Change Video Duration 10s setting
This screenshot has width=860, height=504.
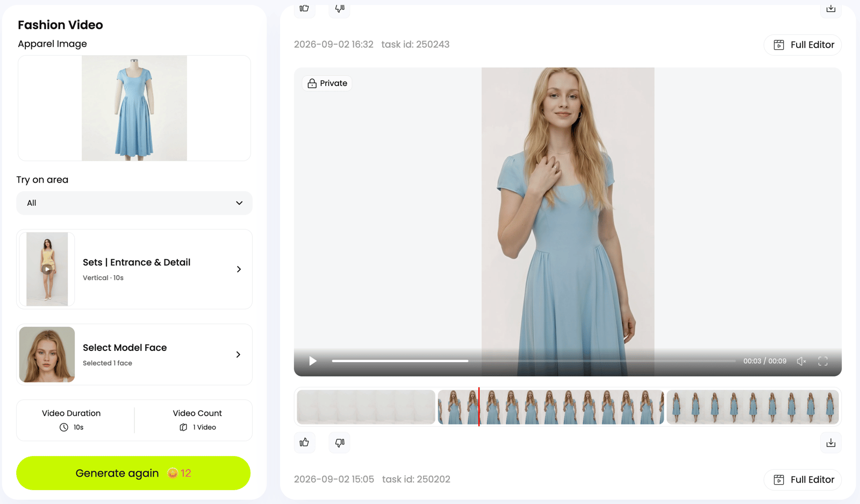click(71, 420)
